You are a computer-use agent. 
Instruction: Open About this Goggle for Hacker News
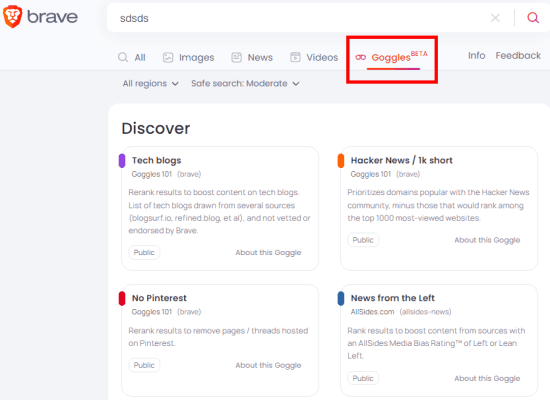pos(487,240)
